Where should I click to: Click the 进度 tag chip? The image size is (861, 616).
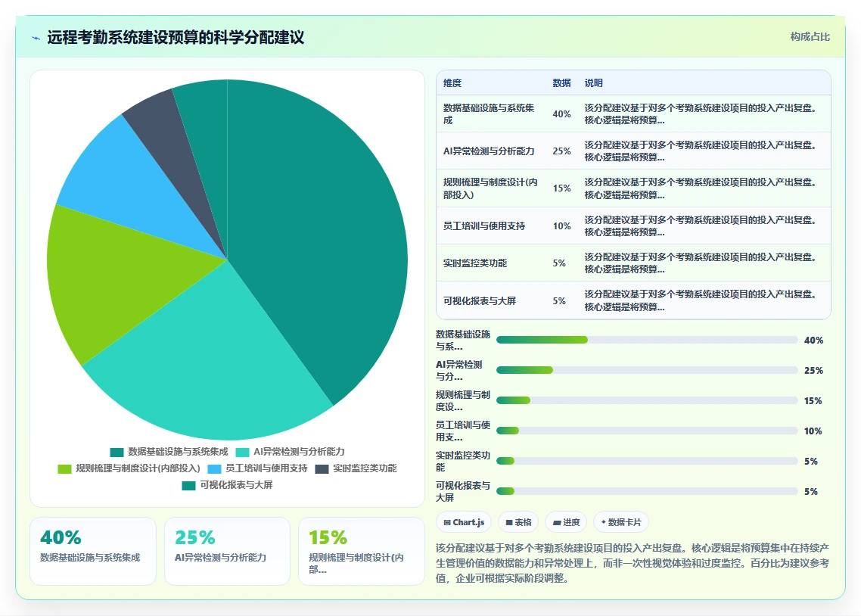pyautogui.click(x=566, y=522)
